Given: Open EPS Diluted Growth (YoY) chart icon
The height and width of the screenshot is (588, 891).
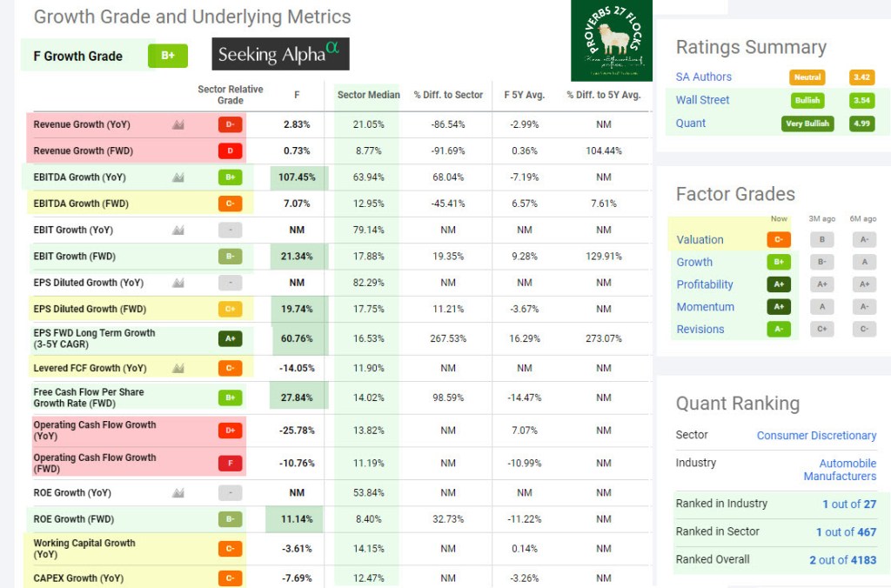Looking at the screenshot, I should pos(178,283).
